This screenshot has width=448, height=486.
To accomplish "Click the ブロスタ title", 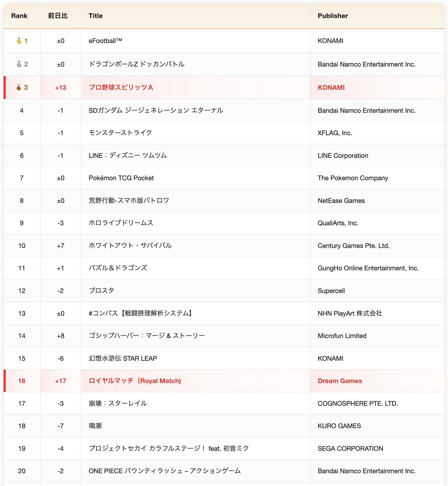I will point(102,291).
